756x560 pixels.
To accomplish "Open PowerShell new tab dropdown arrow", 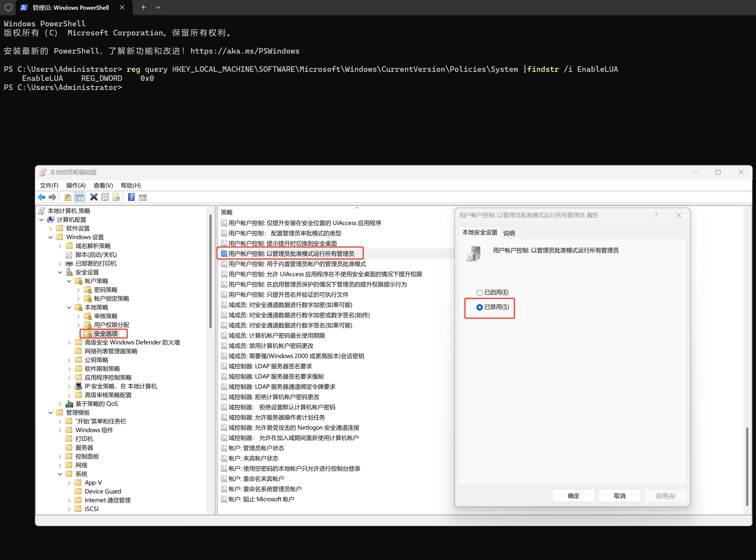I will (x=158, y=7).
